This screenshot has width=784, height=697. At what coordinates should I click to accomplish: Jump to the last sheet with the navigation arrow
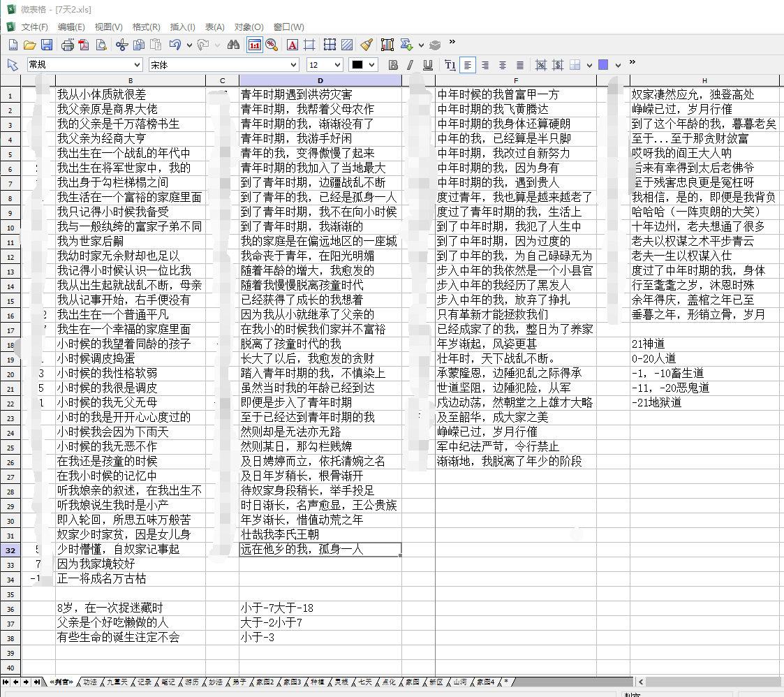click(x=36, y=682)
